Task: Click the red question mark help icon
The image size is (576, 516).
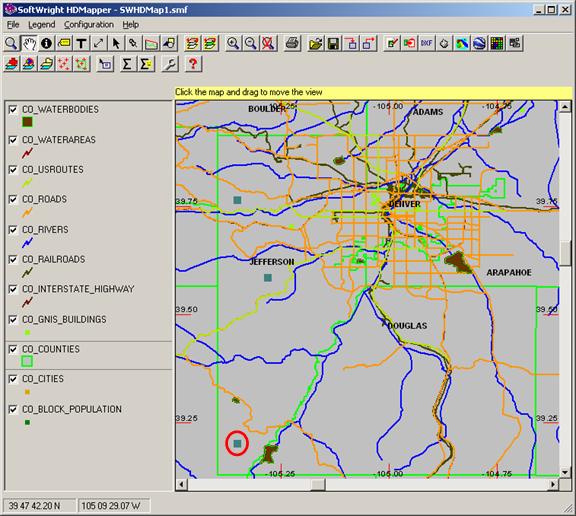Action: [193, 64]
